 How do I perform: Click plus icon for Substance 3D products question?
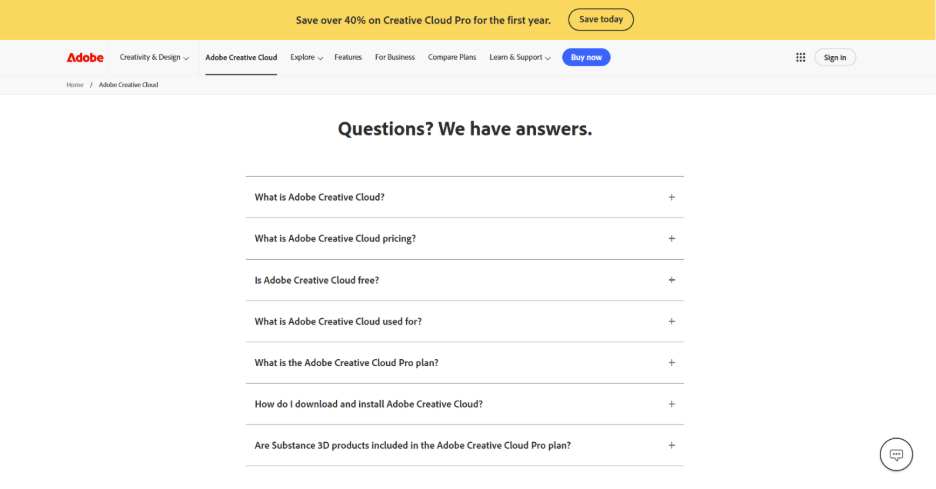coord(672,445)
